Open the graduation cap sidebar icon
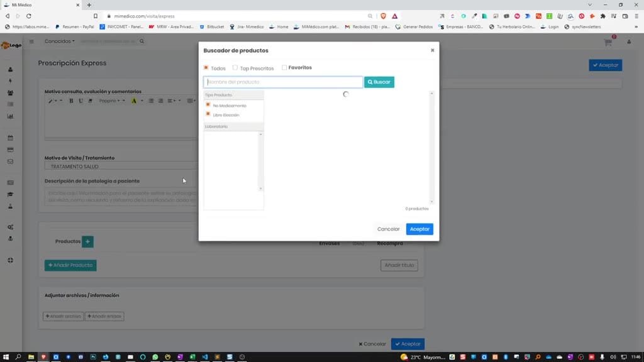The height and width of the screenshot is (362, 644). click(10, 195)
